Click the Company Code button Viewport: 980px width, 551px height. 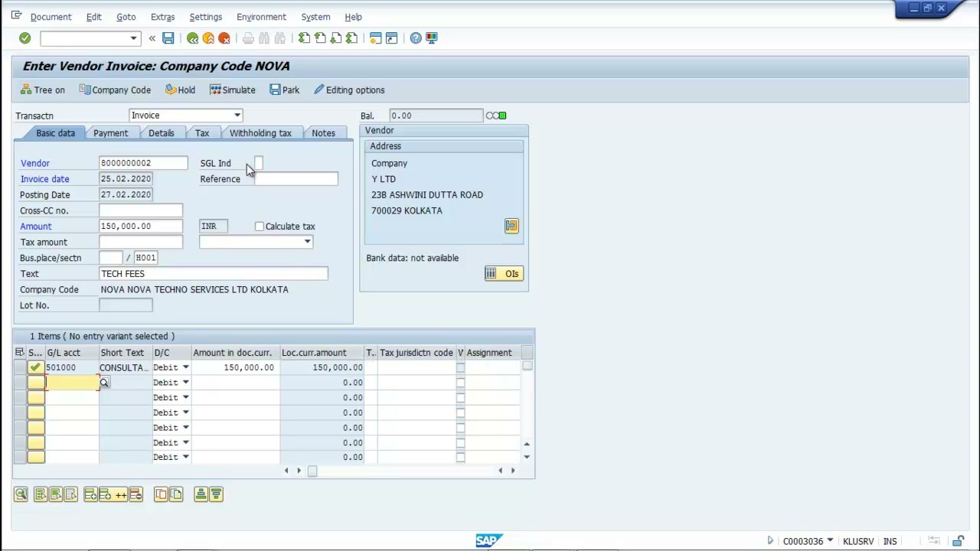(115, 90)
